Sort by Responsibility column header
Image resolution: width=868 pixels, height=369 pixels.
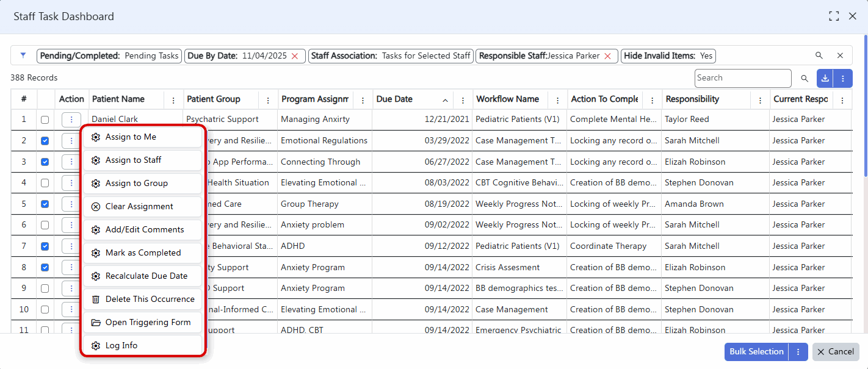tap(693, 99)
